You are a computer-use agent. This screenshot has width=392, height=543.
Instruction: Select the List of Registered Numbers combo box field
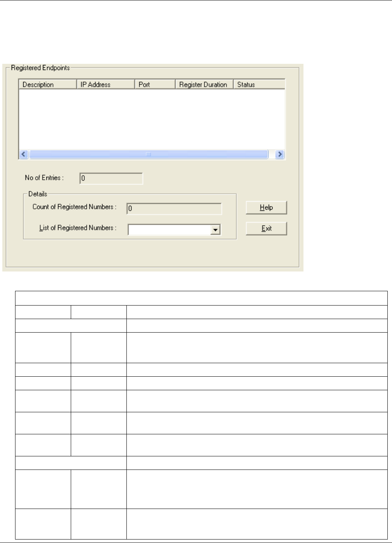[x=174, y=230]
